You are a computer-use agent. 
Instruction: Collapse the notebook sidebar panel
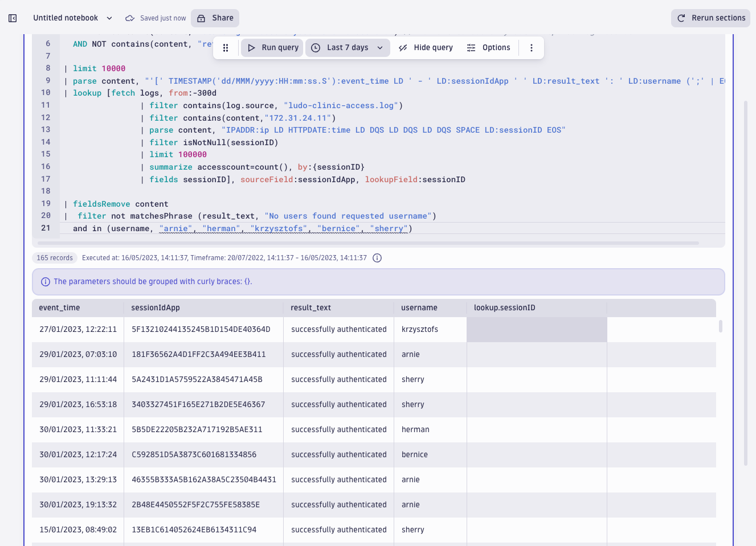[12, 18]
